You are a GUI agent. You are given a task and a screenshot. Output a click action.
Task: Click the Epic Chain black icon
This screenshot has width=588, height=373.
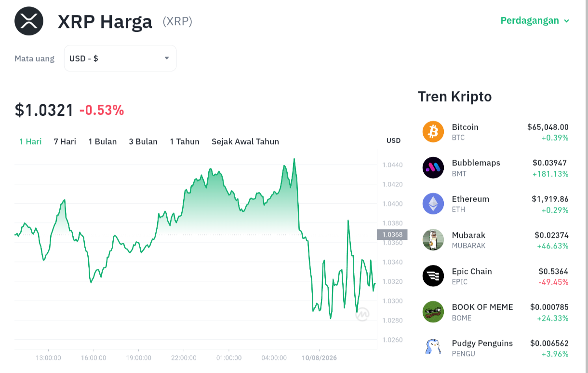(x=433, y=276)
